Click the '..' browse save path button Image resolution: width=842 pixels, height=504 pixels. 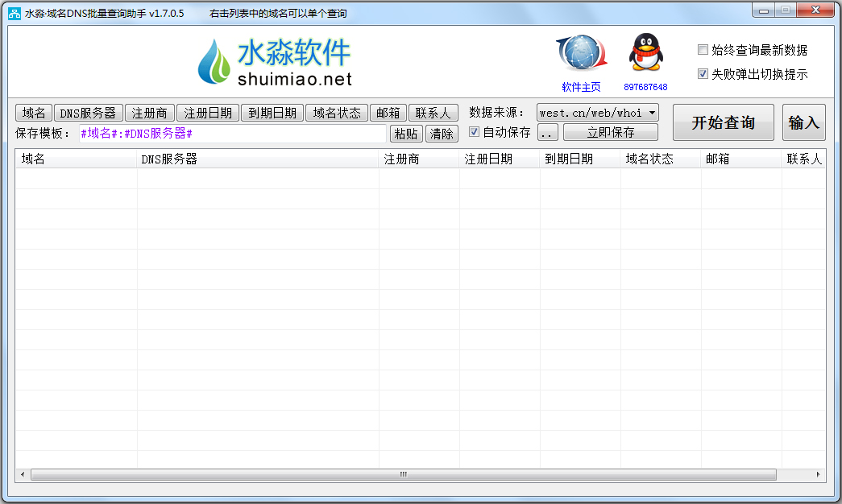[547, 132]
